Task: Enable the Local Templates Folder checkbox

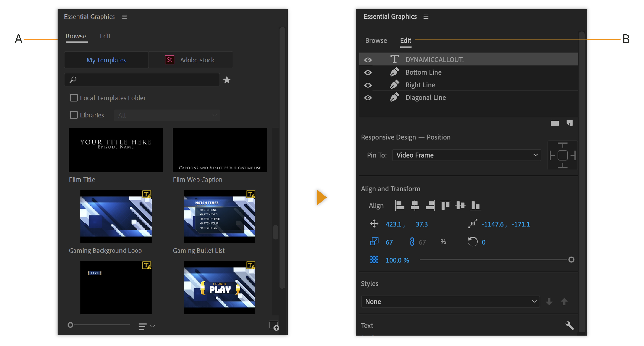Action: (74, 98)
